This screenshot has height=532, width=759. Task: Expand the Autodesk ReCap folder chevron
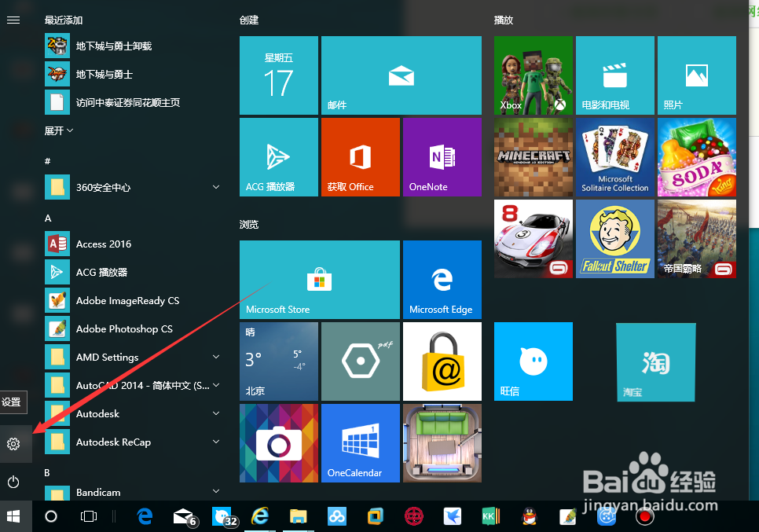pos(216,442)
